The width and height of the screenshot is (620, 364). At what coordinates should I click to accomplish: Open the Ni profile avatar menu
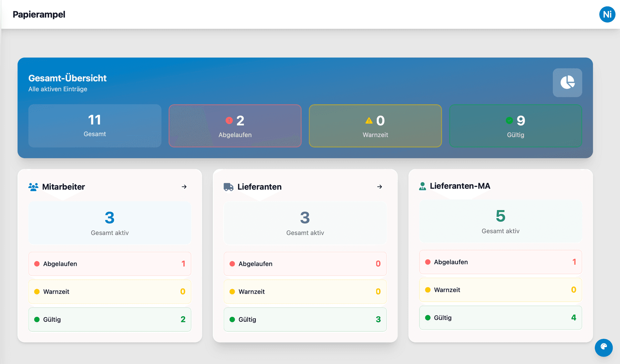tap(607, 14)
